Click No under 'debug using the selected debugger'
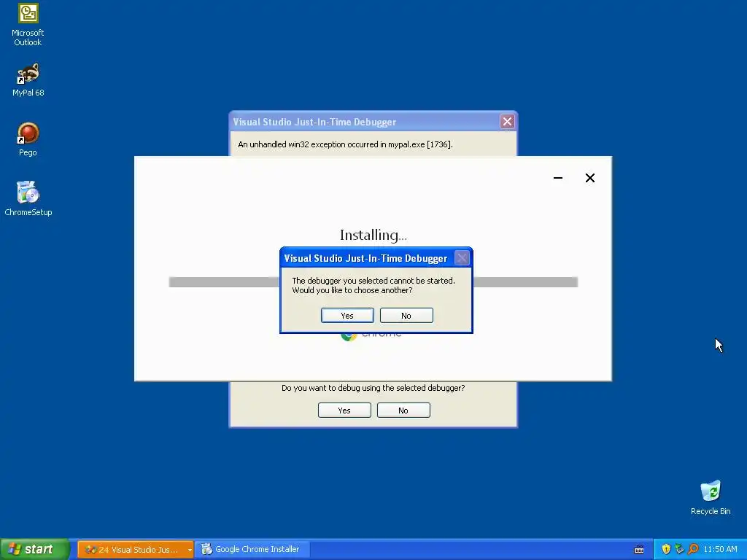The image size is (747, 560). (403, 410)
